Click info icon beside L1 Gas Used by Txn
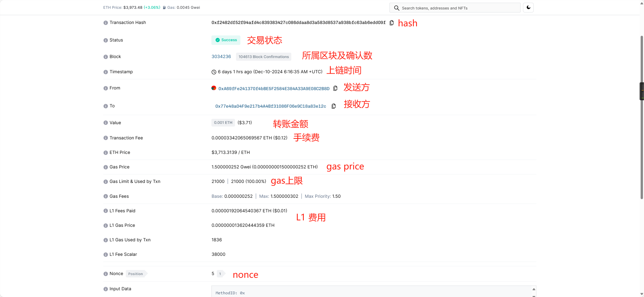This screenshot has width=644, height=297. 106,240
